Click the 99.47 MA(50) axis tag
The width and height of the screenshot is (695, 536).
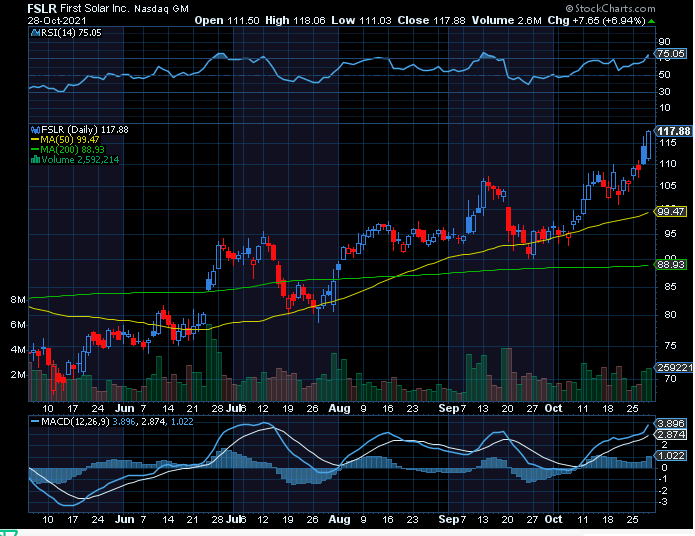[671, 211]
